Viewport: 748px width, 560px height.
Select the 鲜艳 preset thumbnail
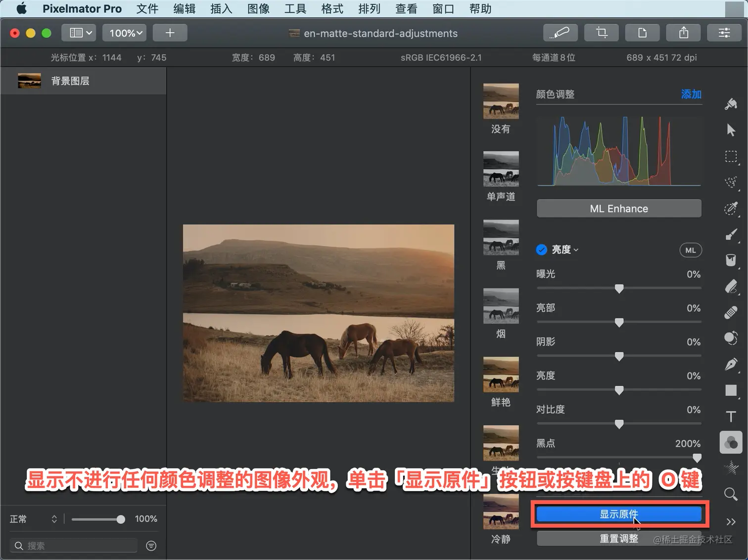point(501,374)
